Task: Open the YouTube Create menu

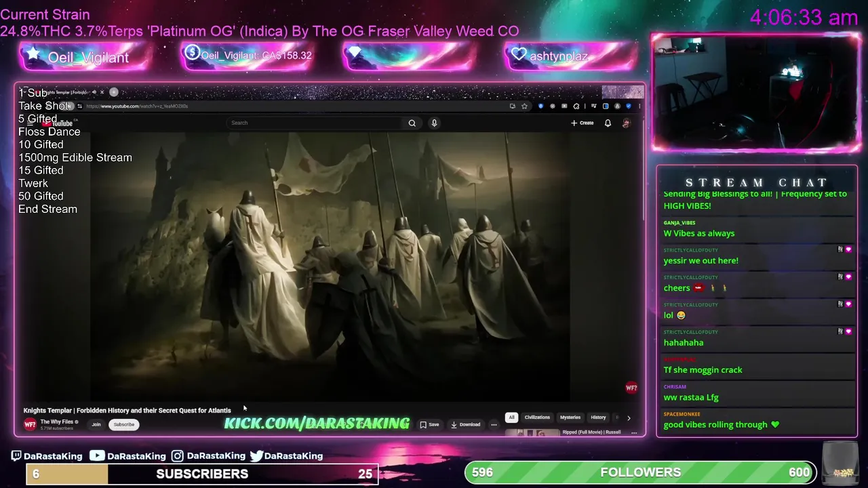Action: (x=582, y=123)
